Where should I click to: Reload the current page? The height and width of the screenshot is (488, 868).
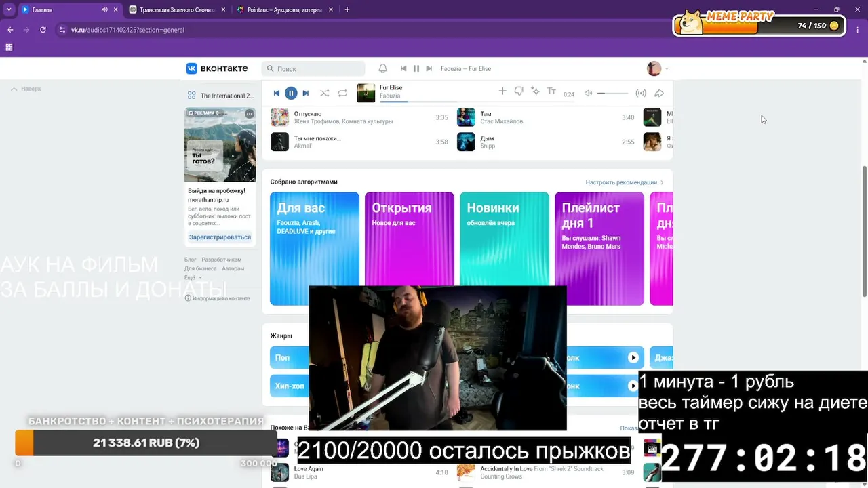point(43,30)
